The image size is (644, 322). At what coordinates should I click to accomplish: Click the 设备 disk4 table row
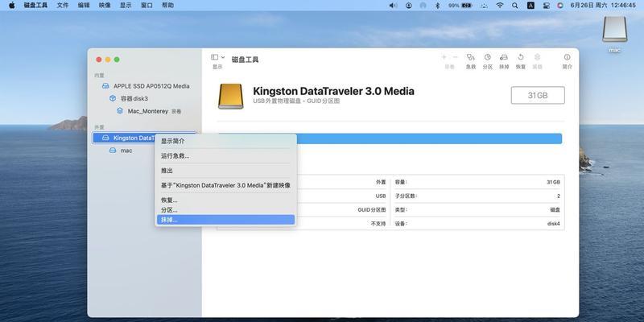coord(479,224)
